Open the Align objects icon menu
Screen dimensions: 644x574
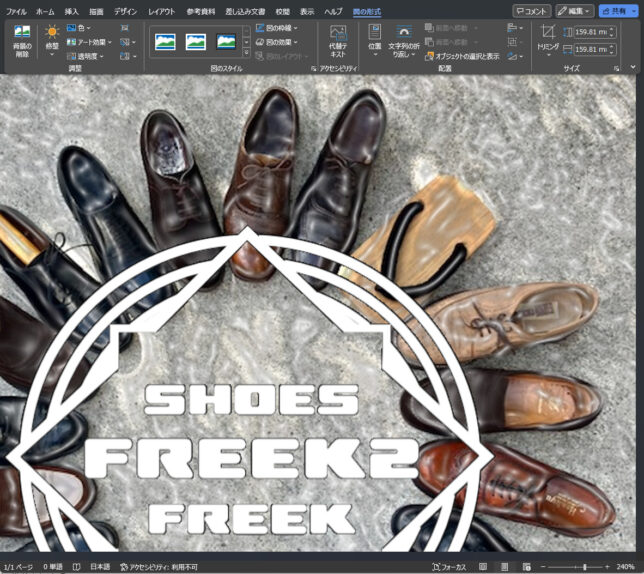[515, 28]
